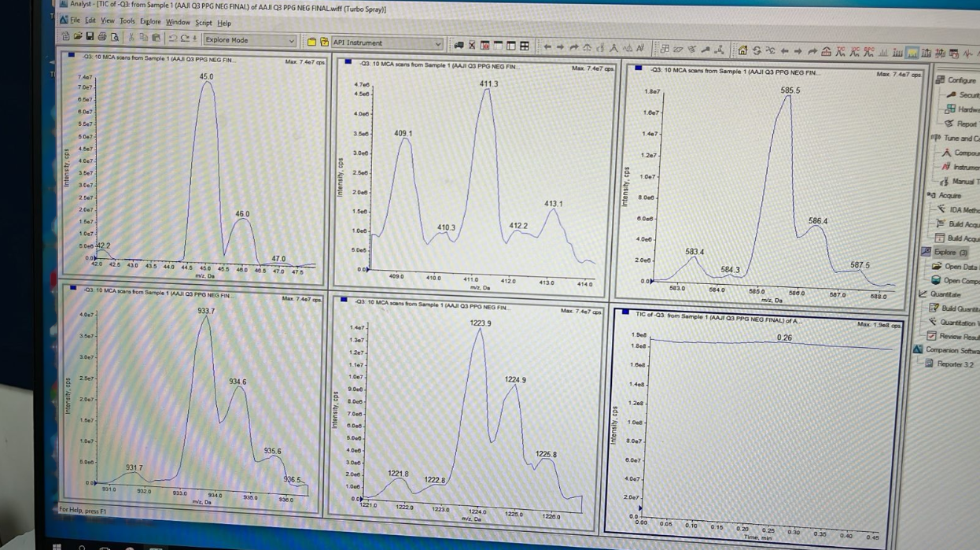Open the Explore Mode dropdown
The width and height of the screenshot is (980, 550).
point(250,40)
